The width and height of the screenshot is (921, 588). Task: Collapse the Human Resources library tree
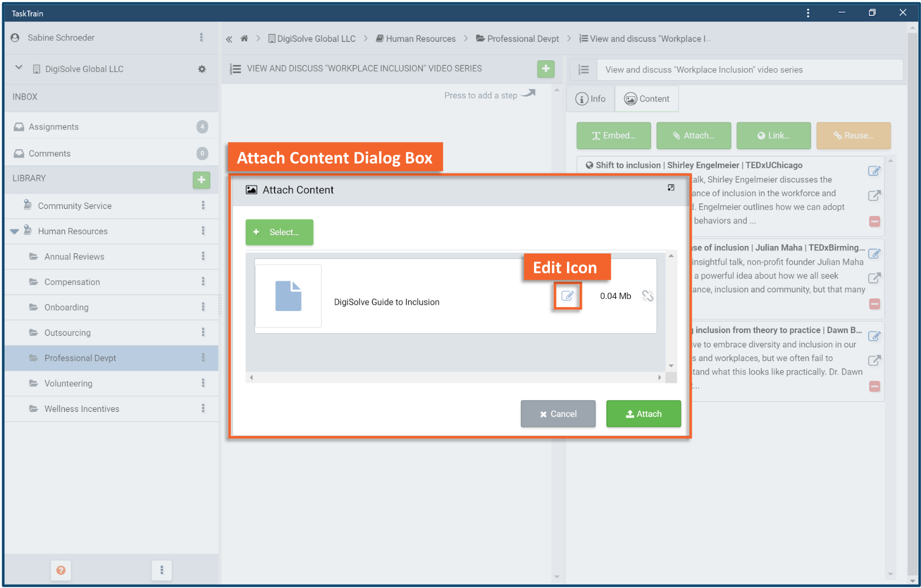[x=14, y=231]
